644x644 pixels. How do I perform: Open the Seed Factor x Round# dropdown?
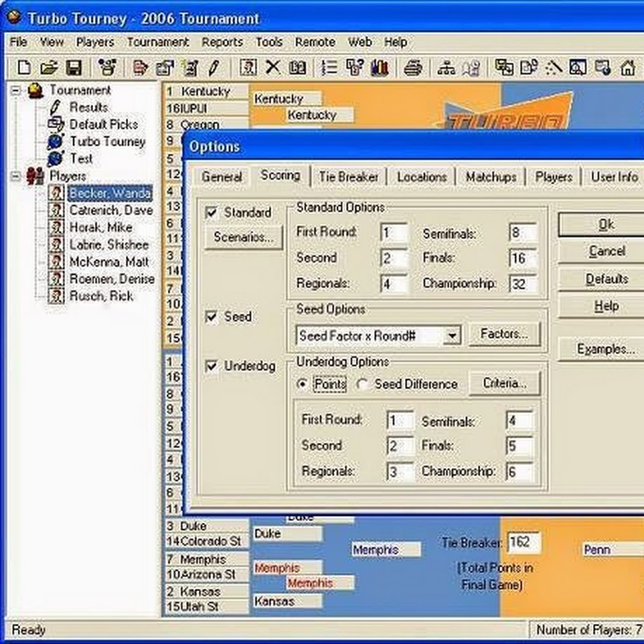click(x=452, y=335)
